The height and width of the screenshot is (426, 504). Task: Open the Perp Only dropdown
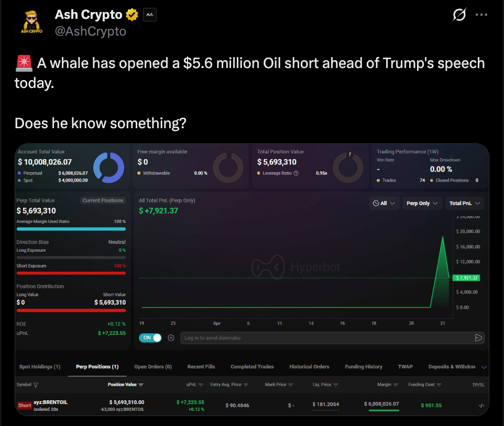(422, 203)
